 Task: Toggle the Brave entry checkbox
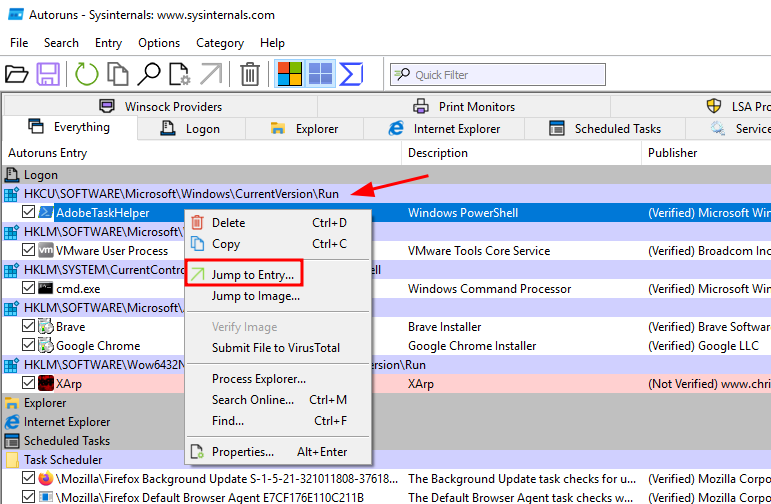click(29, 326)
